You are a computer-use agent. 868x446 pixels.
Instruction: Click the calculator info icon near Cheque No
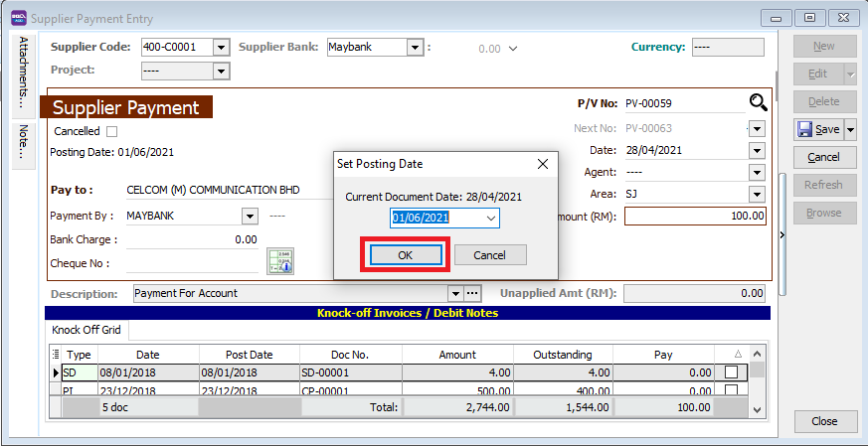[x=280, y=261]
